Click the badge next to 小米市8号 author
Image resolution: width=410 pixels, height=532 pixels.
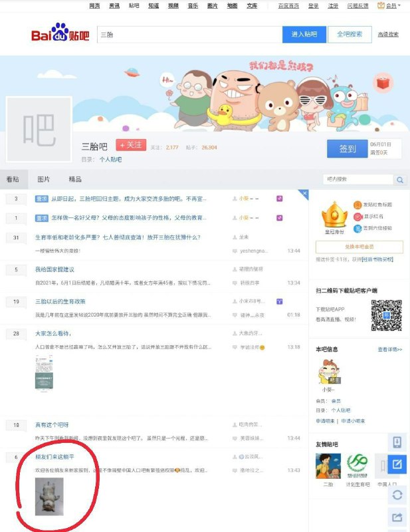click(280, 301)
